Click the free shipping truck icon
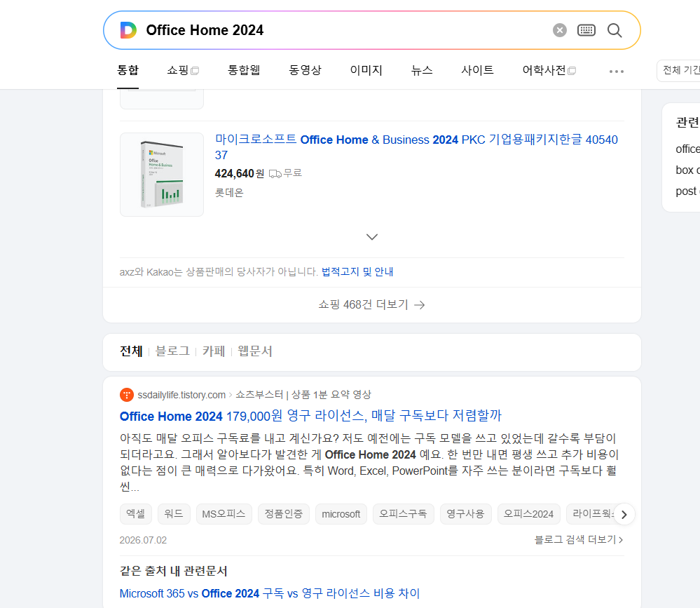 coord(275,174)
